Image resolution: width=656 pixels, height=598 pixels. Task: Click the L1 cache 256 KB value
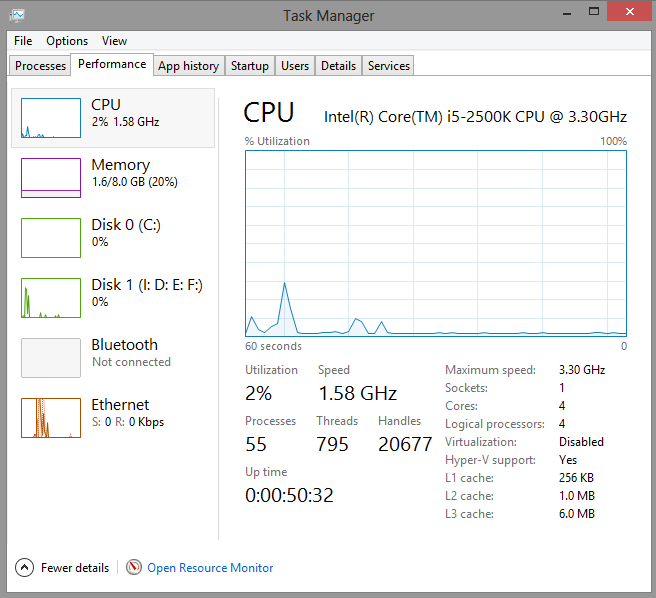click(x=576, y=478)
